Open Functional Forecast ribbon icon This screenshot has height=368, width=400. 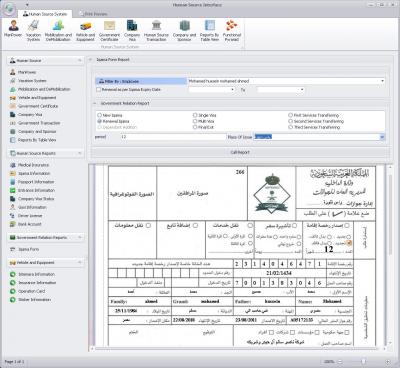(232, 30)
